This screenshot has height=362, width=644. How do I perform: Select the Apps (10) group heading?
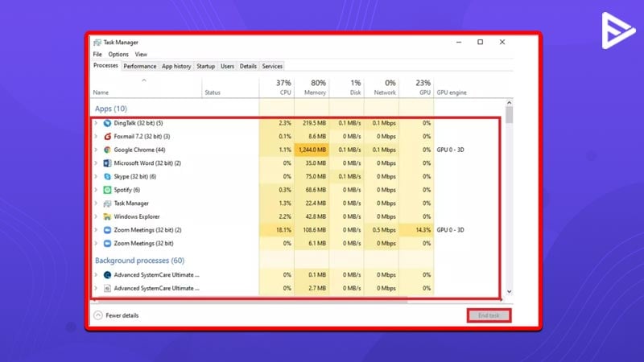pos(111,109)
